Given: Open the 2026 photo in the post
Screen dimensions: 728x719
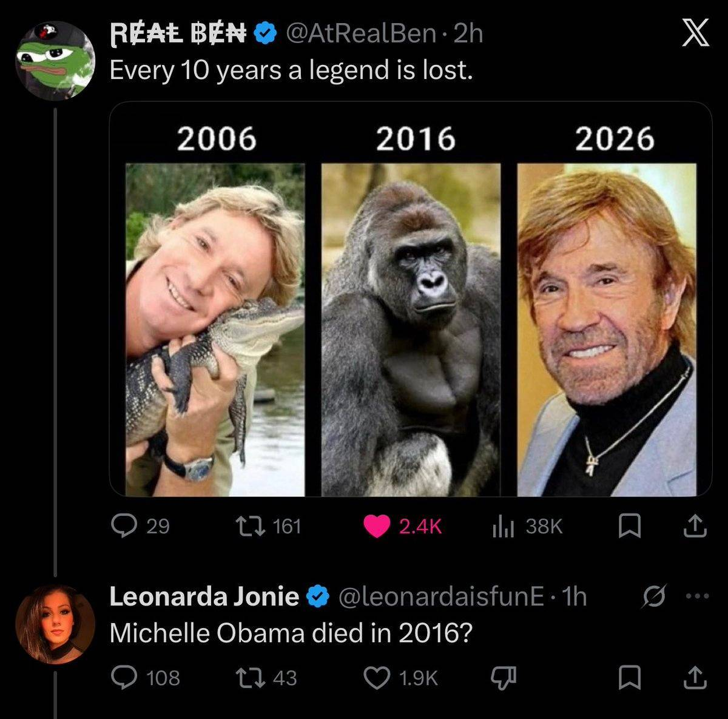Looking at the screenshot, I should pos(607,329).
